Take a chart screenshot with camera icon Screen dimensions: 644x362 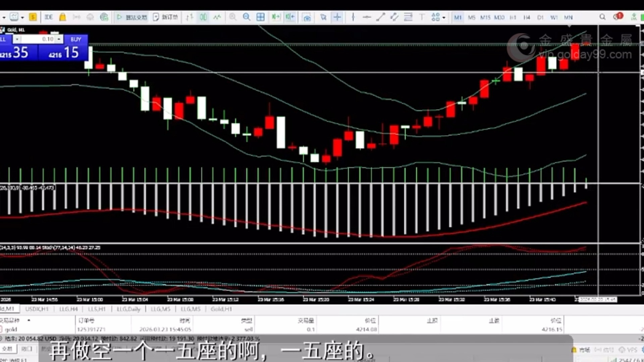(x=307, y=17)
